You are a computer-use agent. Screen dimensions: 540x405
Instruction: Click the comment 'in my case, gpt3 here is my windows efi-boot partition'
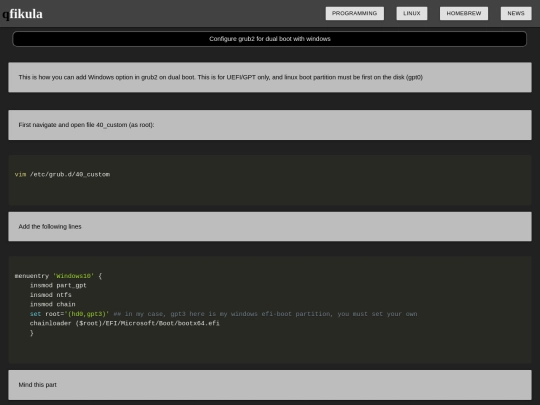228,314
